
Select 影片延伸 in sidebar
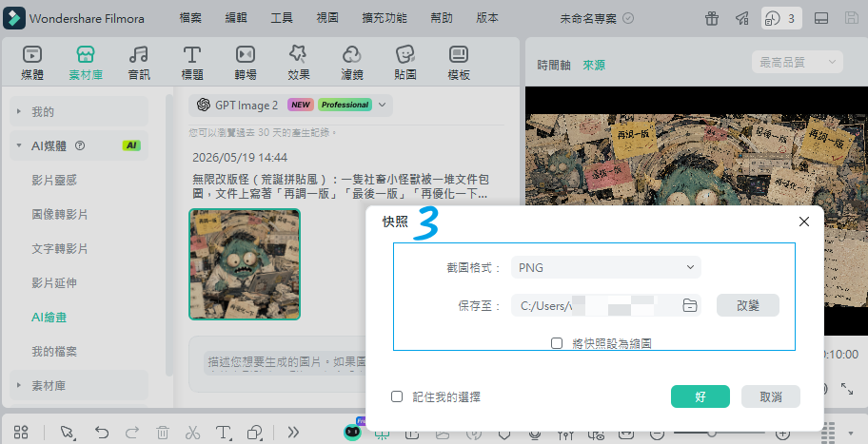click(x=54, y=283)
